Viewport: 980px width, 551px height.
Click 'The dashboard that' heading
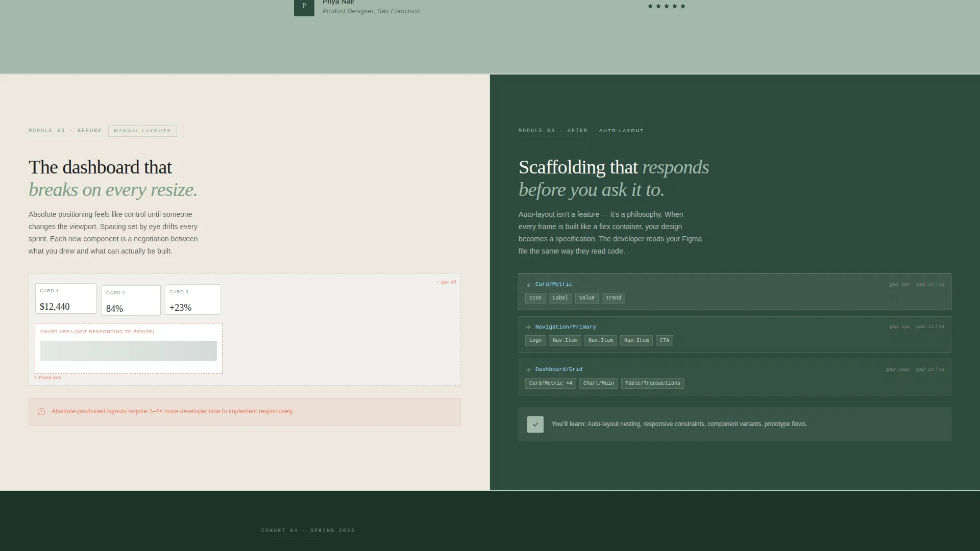[x=100, y=167]
